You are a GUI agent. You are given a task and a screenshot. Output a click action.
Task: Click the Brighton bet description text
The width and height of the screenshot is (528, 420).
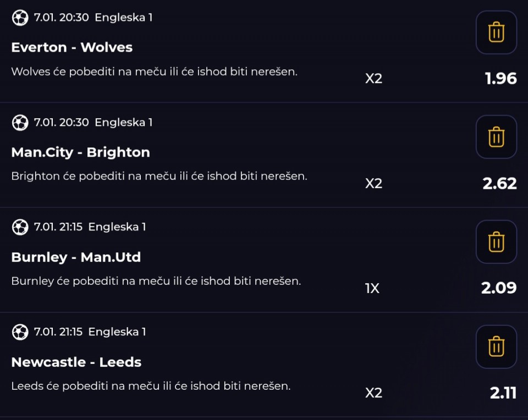coord(159,176)
